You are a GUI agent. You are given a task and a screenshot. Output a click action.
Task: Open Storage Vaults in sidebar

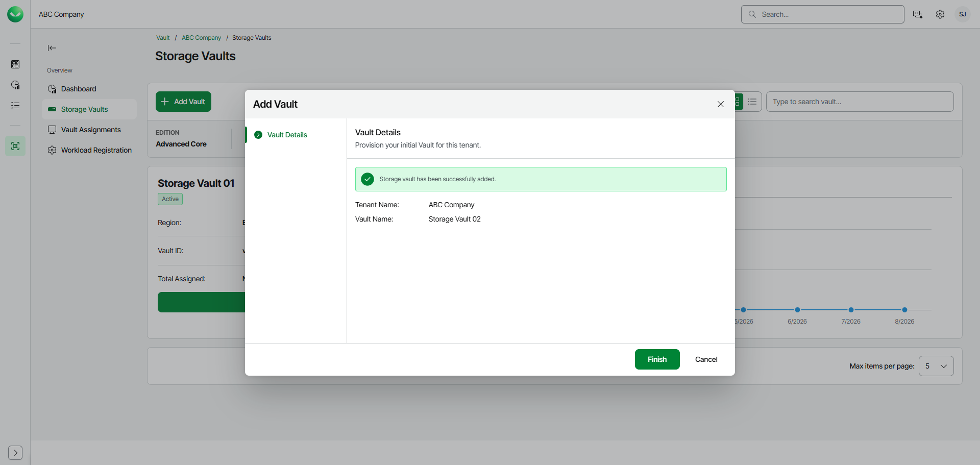[89, 109]
